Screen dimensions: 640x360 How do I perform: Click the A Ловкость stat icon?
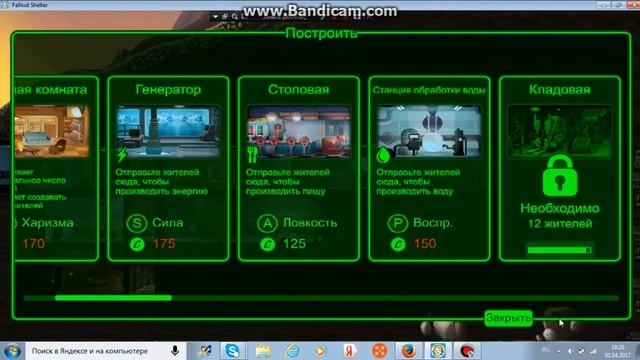point(267,223)
